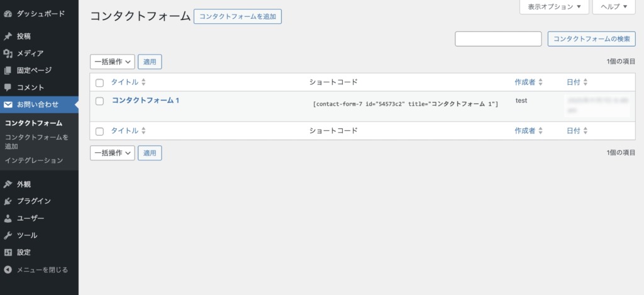Screen dimensions: 644x295
Task: Click into the contact form search field
Action: (x=498, y=39)
